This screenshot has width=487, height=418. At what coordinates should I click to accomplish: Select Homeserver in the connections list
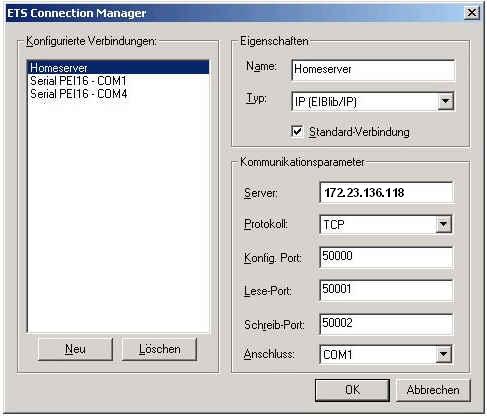click(x=118, y=67)
